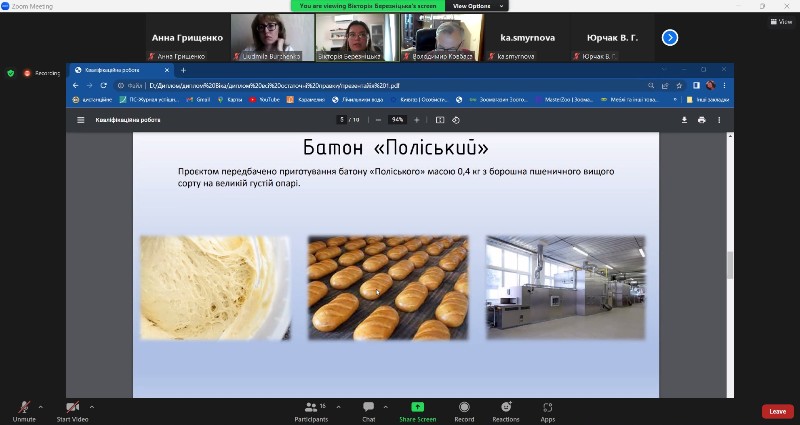Click the PDF page number field
Screen dimensions: 800x425
pyautogui.click(x=342, y=120)
